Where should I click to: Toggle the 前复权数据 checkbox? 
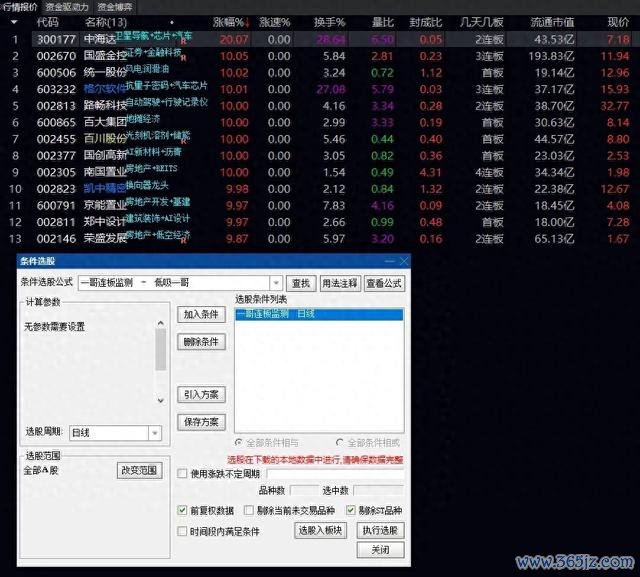click(x=182, y=510)
